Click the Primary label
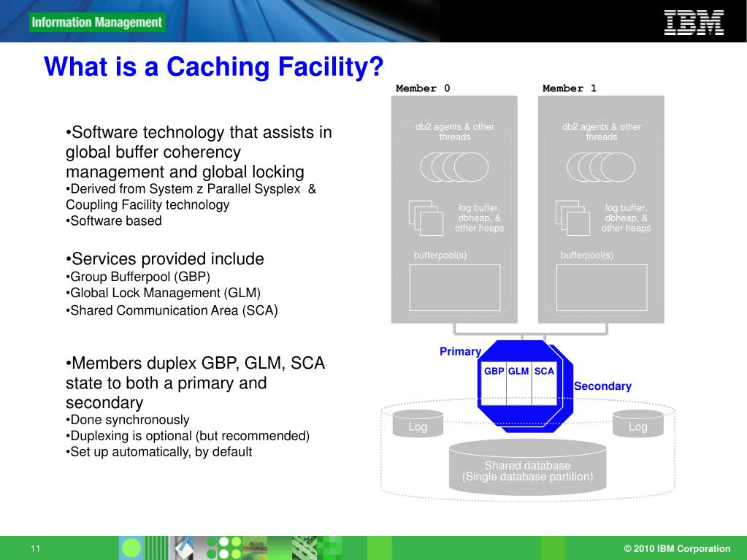 point(460,351)
